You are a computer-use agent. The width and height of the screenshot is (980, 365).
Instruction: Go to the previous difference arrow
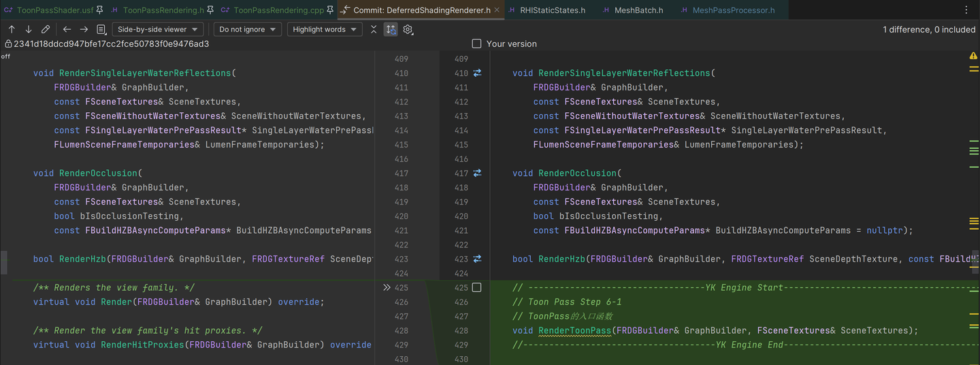[x=12, y=29]
